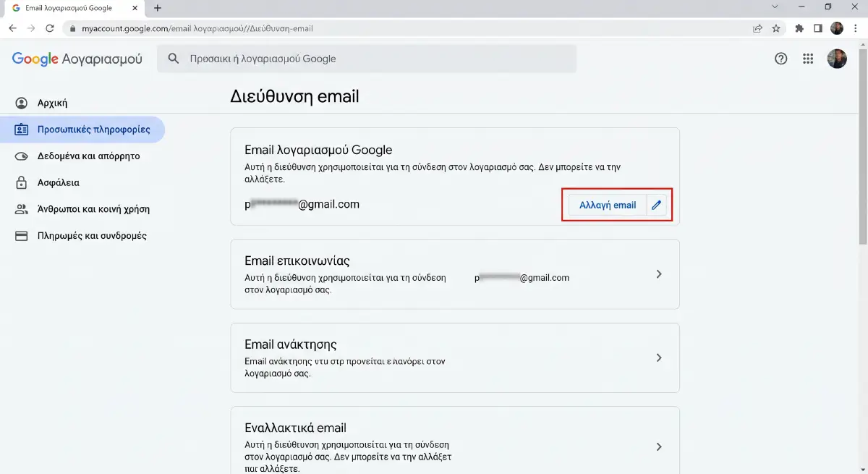The image size is (868, 474).
Task: Close the Email λογαριασμού Google tab
Action: [135, 8]
